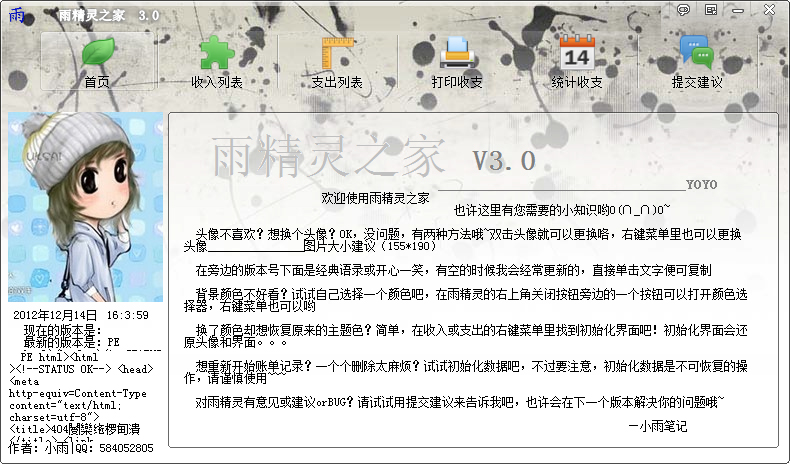Open 统计收支 calendar icon

click(x=577, y=52)
